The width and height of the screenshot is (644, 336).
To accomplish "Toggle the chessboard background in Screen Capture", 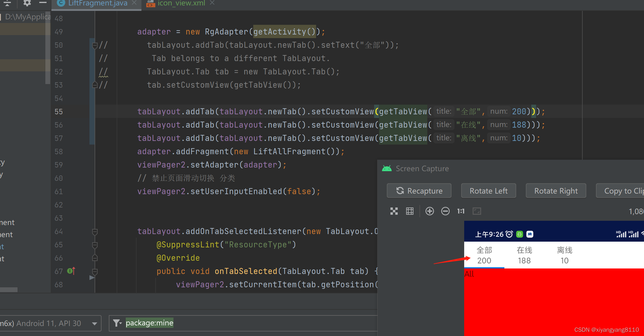I will click(x=394, y=211).
